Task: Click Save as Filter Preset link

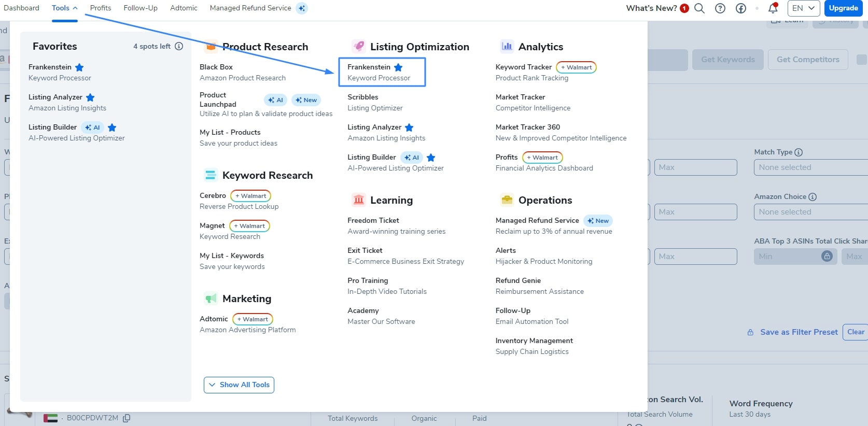Action: (799, 332)
